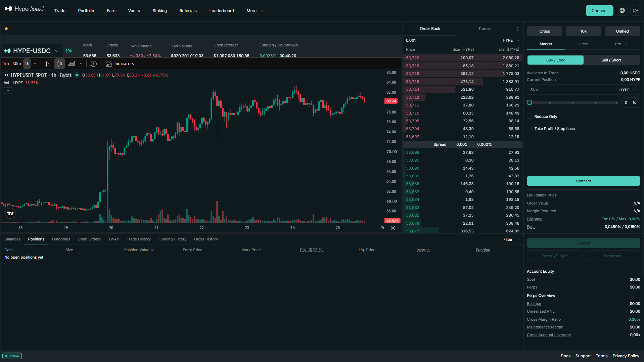Switch to 1m timeframe
The width and height of the screenshot is (644, 362).
click(x=6, y=64)
